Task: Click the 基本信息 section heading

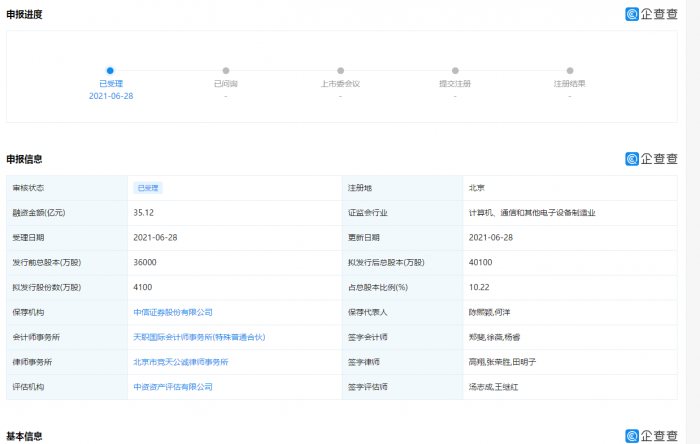Action: pyautogui.click(x=25, y=436)
